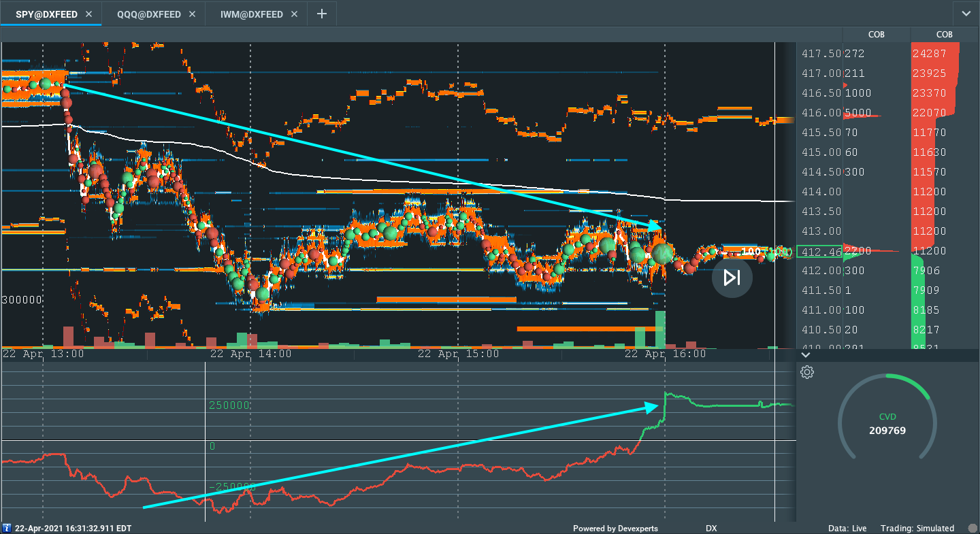Click the 22 Apr 15:00 time axis label
The width and height of the screenshot is (980, 534).
pyautogui.click(x=458, y=354)
